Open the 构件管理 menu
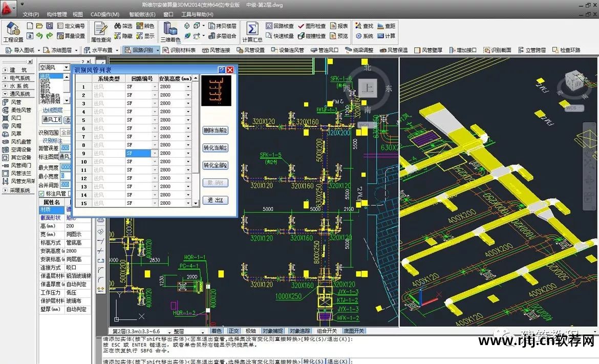The height and width of the screenshot is (364, 599). click(56, 14)
